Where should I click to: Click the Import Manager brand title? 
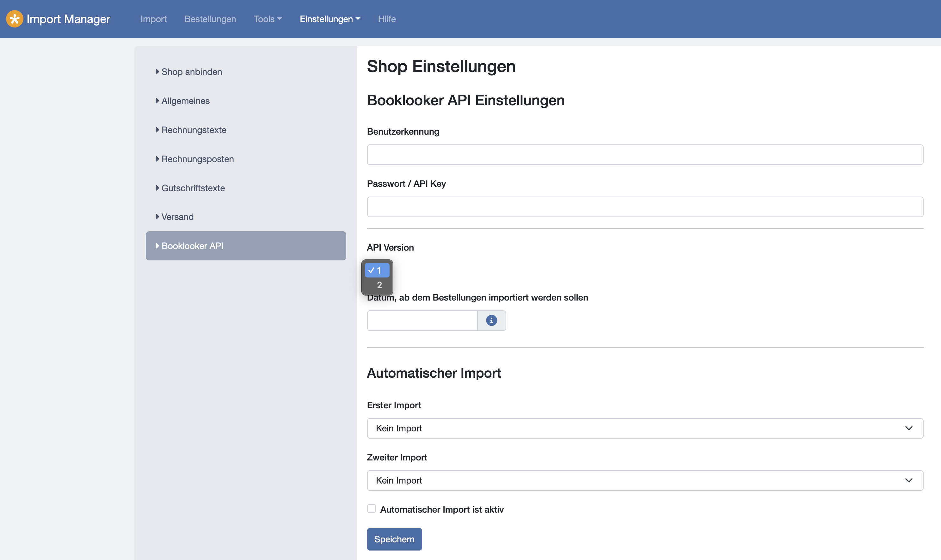pos(68,19)
